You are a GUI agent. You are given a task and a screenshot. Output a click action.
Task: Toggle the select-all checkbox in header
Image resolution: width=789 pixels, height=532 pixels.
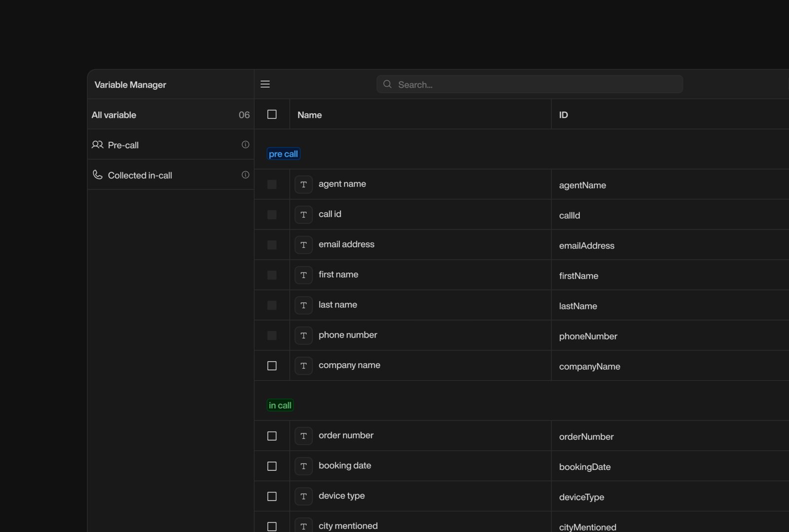click(x=272, y=114)
